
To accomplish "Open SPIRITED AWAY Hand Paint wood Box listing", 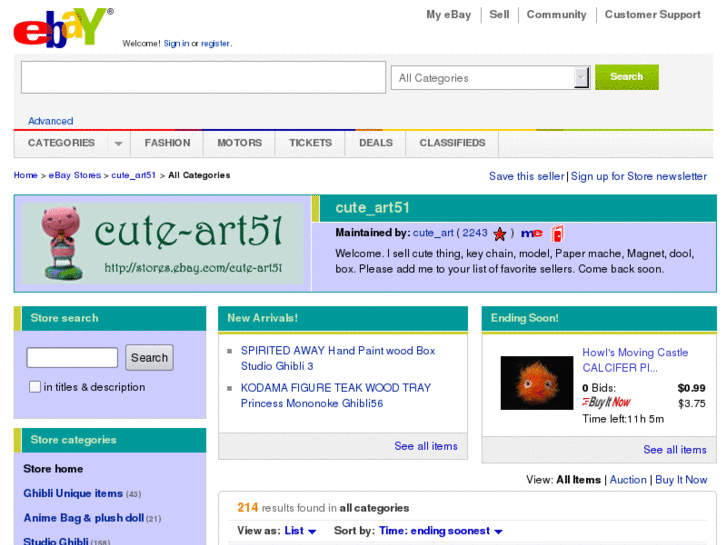I will pyautogui.click(x=338, y=358).
